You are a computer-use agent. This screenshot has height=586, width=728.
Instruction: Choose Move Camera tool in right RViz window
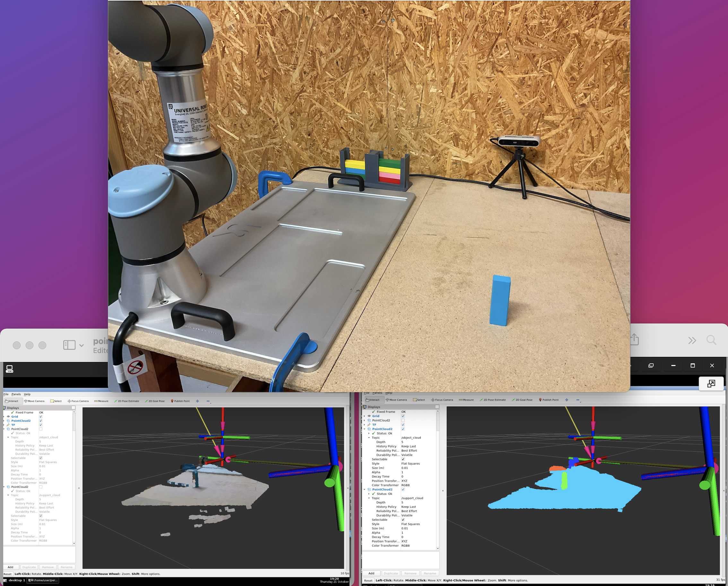click(x=396, y=400)
